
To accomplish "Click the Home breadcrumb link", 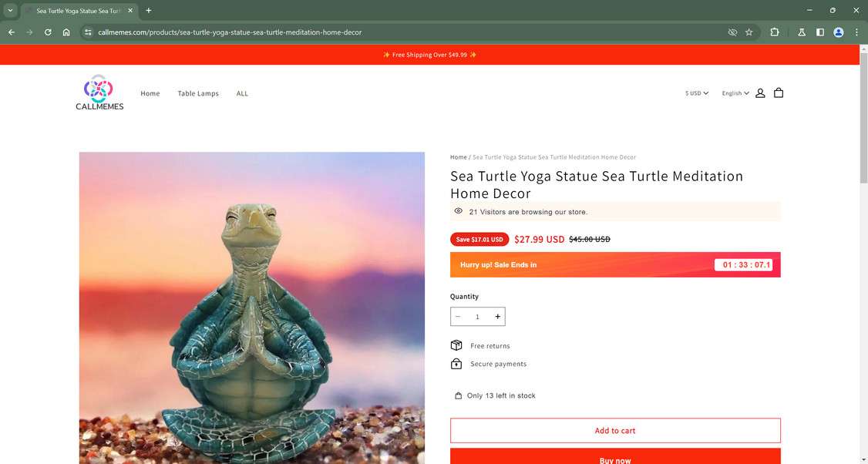I will 459,157.
